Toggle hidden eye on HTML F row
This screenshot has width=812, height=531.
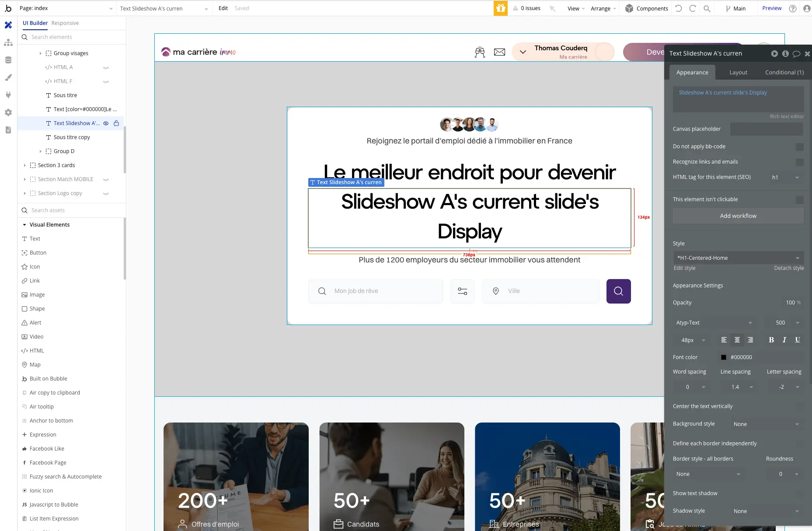click(106, 81)
